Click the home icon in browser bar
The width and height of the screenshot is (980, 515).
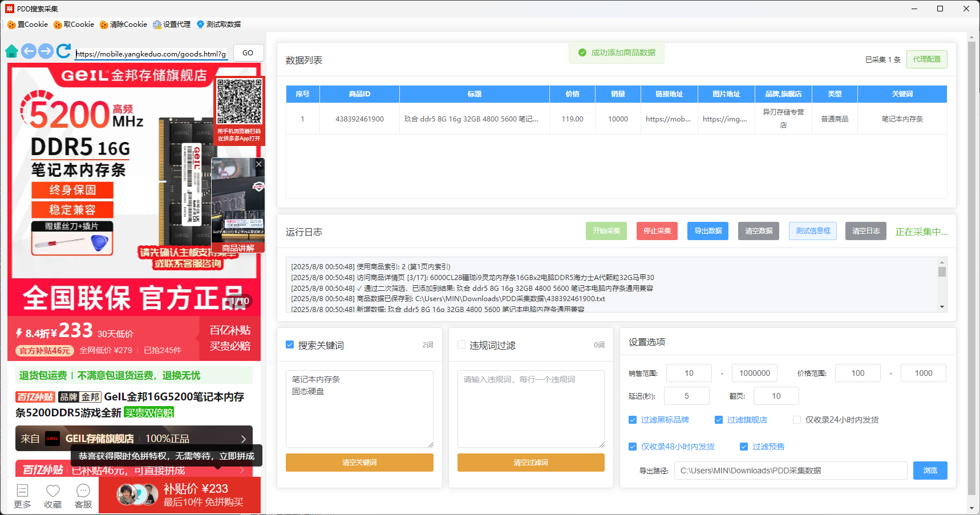[11, 52]
